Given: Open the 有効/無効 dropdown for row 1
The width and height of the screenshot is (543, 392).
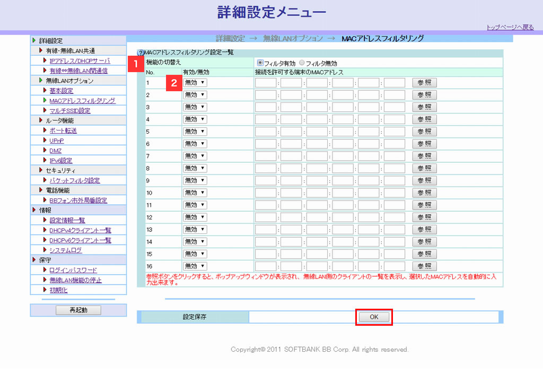Looking at the screenshot, I should [195, 83].
